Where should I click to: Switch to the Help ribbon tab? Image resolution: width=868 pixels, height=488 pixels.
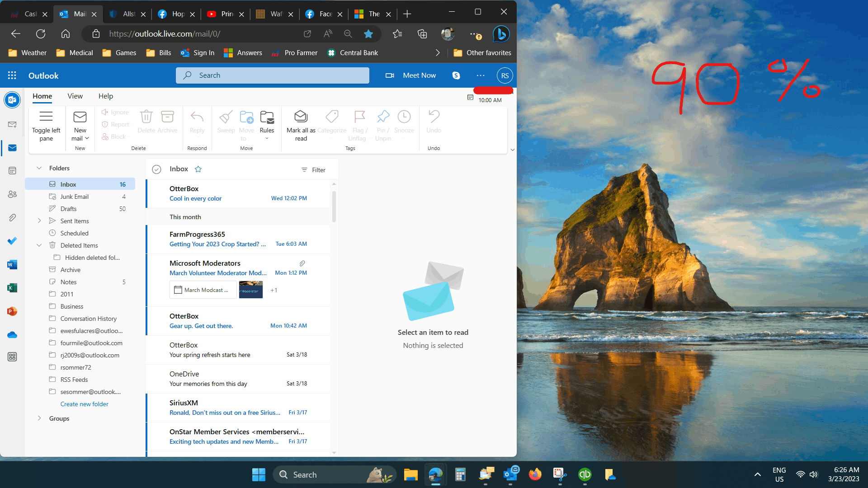pos(106,96)
